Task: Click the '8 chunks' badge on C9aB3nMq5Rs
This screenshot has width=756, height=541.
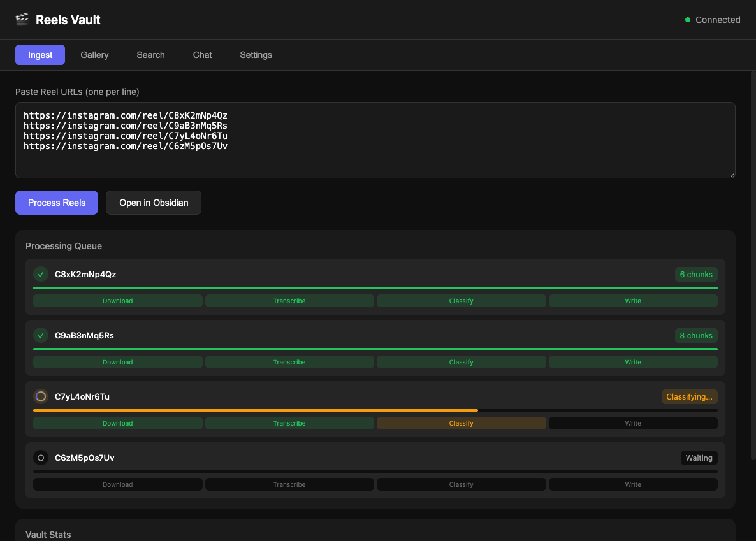Action: (x=695, y=335)
